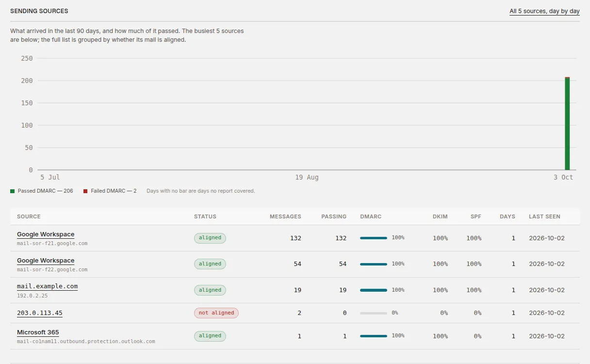Click the LAST SEEN column header
Image resolution: width=590 pixels, height=364 pixels.
coord(544,216)
